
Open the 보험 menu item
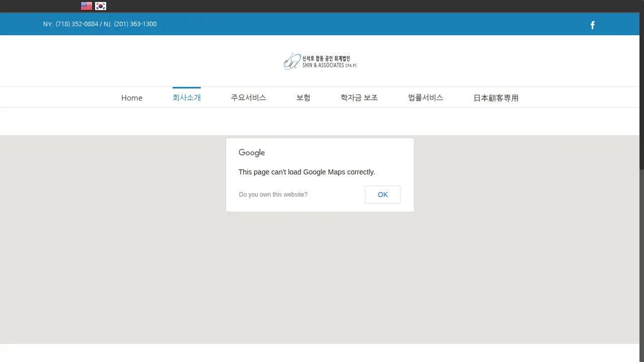303,98
